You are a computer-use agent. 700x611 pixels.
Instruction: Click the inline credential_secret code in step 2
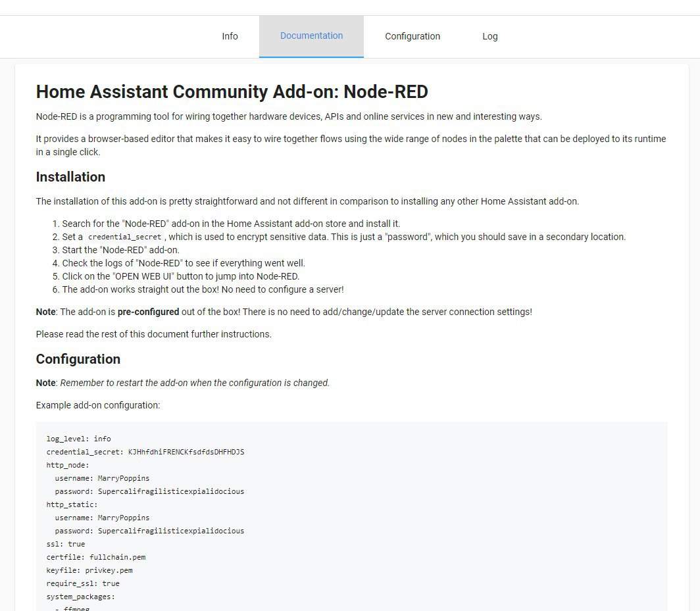click(124, 237)
